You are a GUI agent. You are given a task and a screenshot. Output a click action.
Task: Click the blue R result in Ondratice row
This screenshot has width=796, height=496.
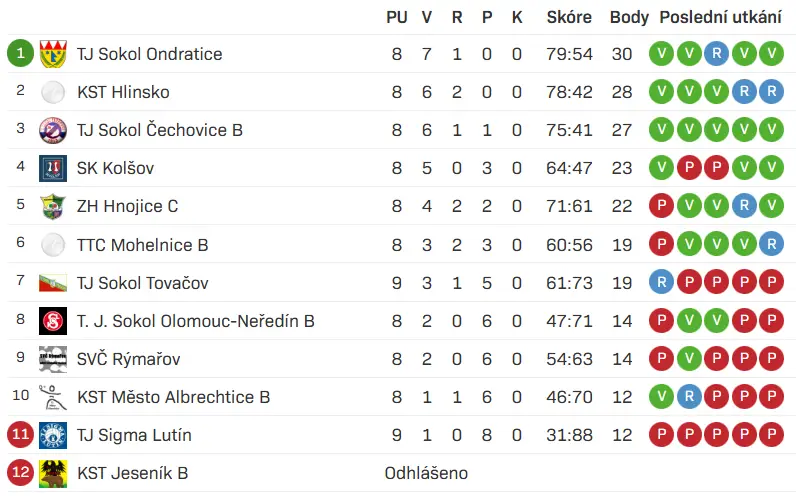[716, 54]
